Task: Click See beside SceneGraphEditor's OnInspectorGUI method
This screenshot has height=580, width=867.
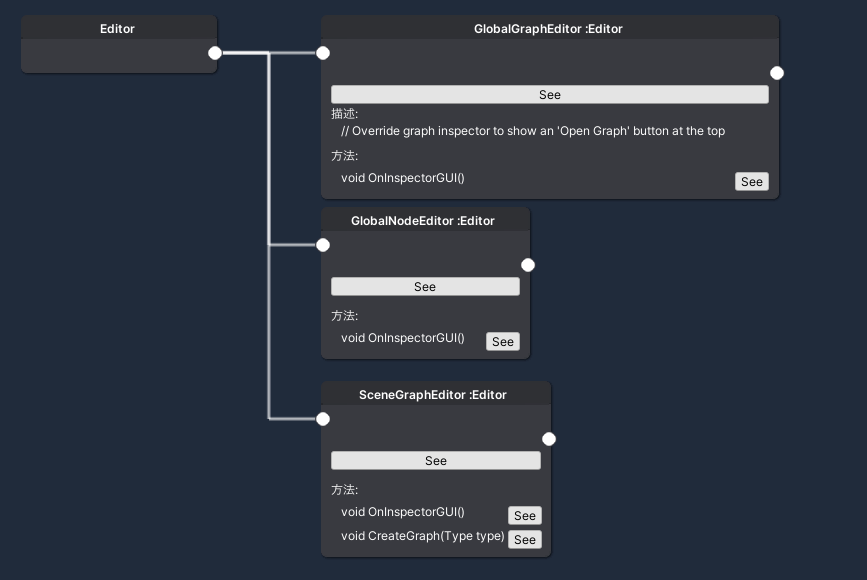Action: point(525,515)
